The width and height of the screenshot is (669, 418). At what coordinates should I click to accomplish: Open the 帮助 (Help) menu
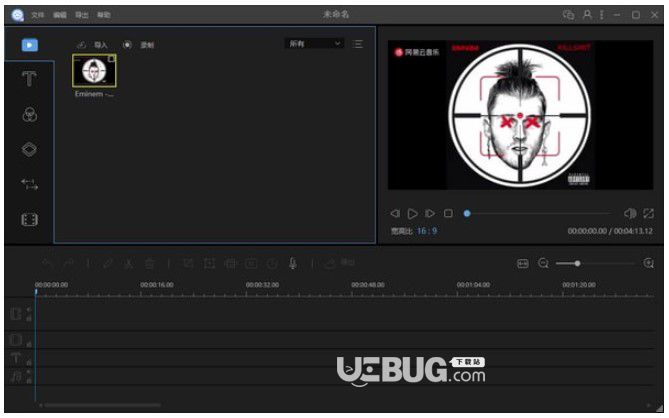(104, 15)
